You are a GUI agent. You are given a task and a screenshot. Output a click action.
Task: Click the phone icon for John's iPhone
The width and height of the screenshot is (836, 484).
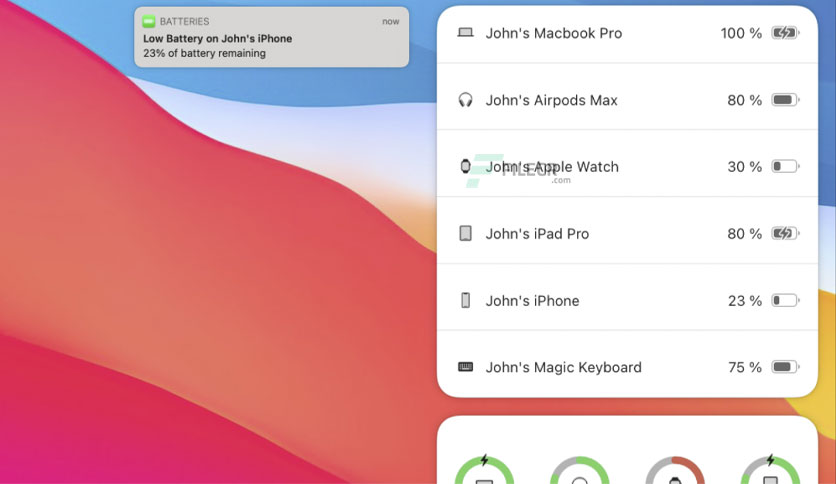click(465, 300)
